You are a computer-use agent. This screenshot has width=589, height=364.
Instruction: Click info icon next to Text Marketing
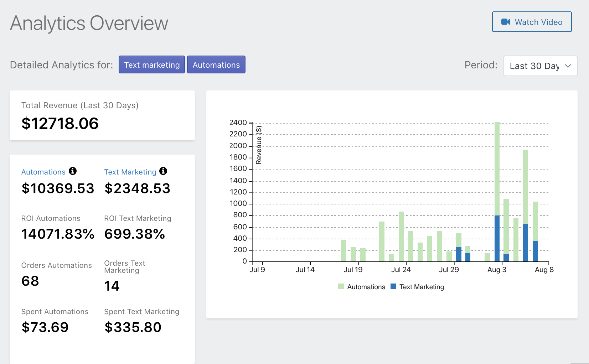(163, 171)
